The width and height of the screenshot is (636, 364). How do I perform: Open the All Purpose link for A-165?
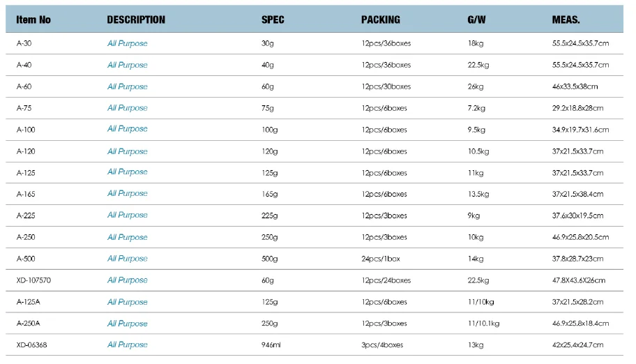(128, 194)
